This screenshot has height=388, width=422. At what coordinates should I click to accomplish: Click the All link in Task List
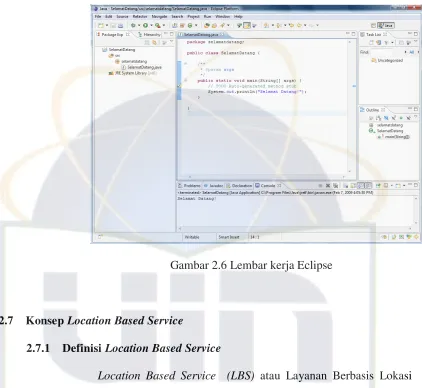[x=411, y=52]
